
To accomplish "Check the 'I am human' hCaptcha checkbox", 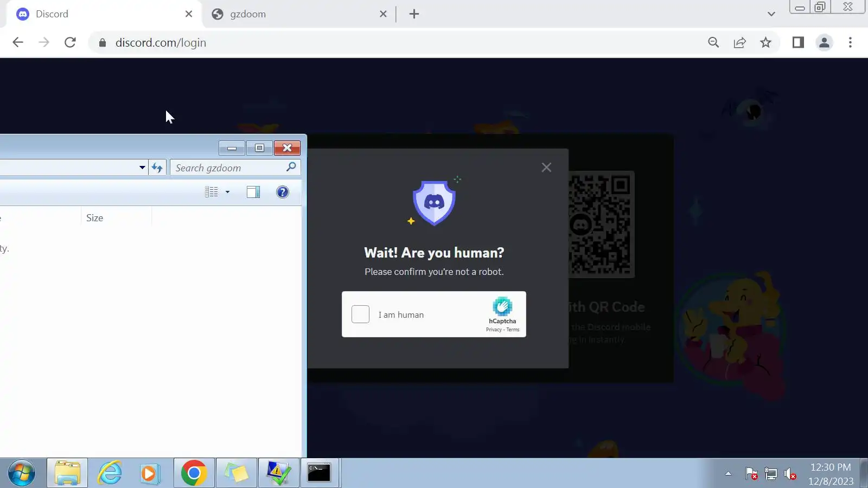I will coord(360,314).
